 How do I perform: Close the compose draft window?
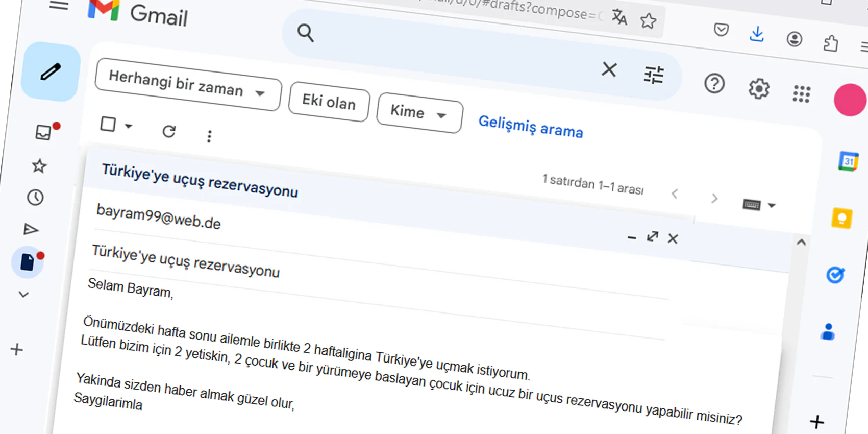pyautogui.click(x=673, y=238)
